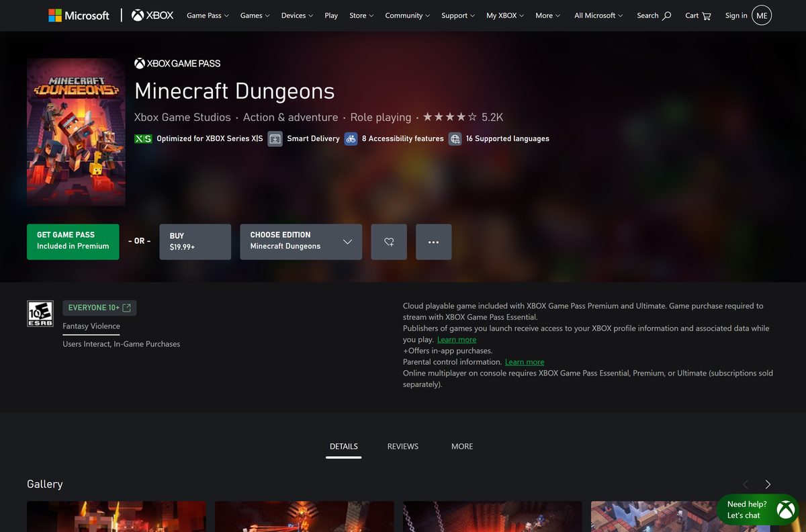Click the Accessibility features icon
Screen dimensions: 806x532
pos(351,138)
